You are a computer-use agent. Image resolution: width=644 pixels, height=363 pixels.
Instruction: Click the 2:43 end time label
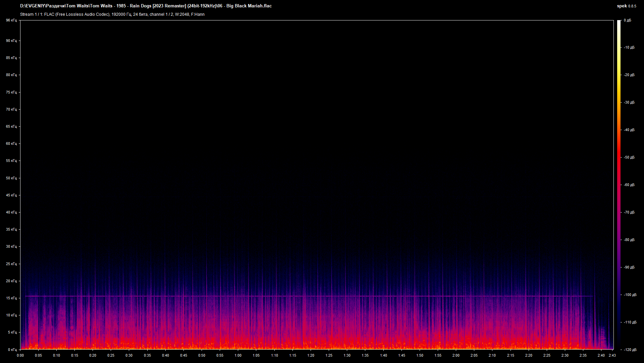pos(612,355)
